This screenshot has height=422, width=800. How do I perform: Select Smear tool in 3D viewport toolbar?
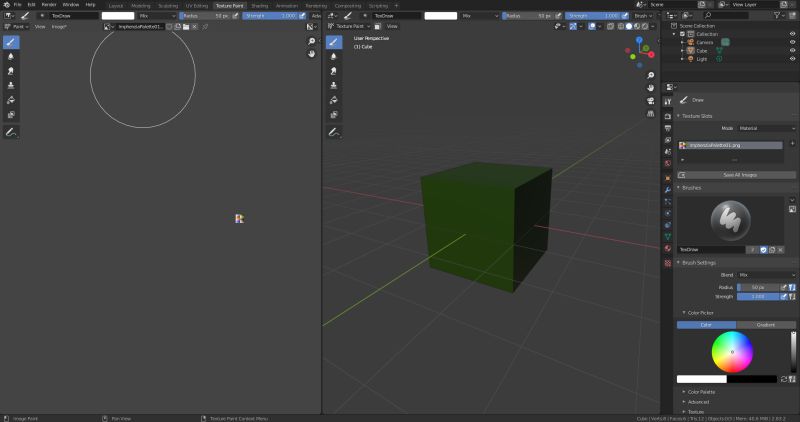(334, 71)
